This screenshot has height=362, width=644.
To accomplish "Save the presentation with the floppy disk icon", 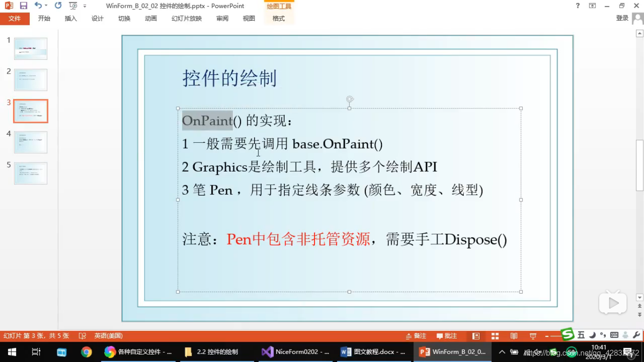I will coord(23,6).
